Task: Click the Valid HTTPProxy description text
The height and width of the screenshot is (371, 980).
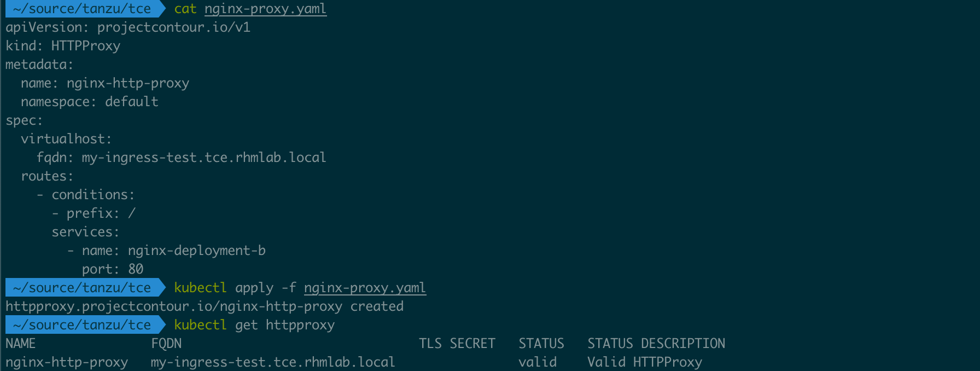Action: 645,362
